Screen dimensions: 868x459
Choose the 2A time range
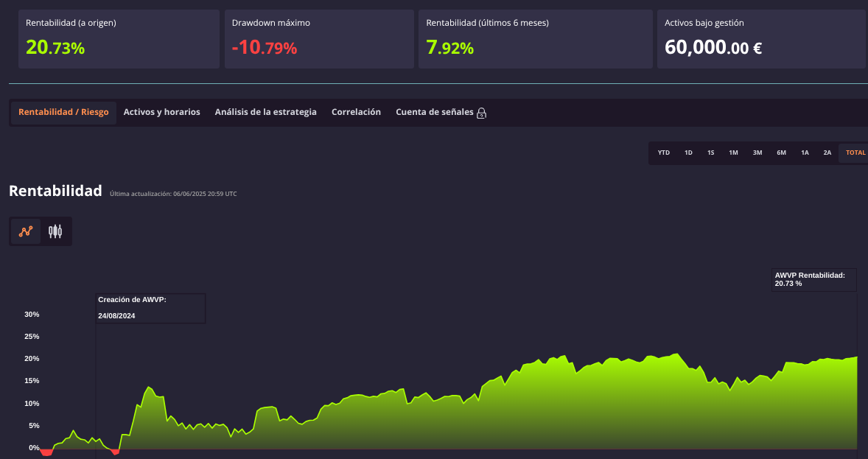click(x=827, y=153)
